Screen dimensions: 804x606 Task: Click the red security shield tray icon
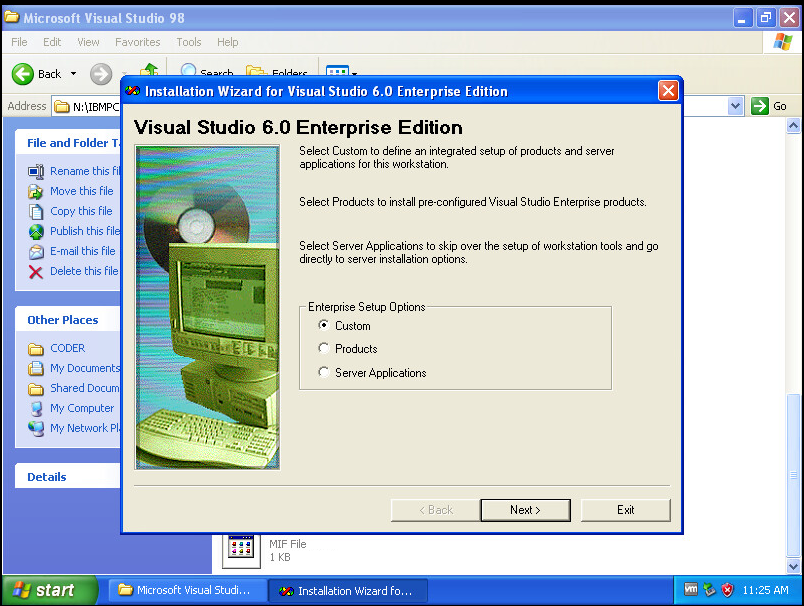coord(727,590)
